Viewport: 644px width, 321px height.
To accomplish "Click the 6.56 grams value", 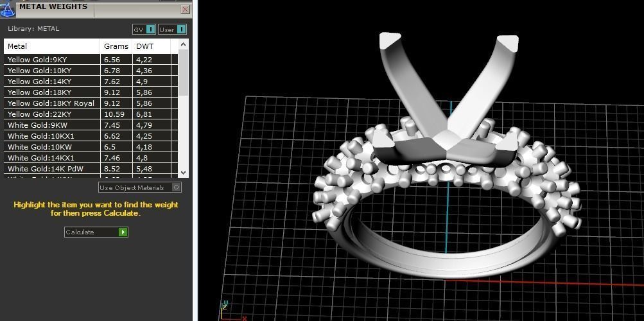I will (x=112, y=60).
